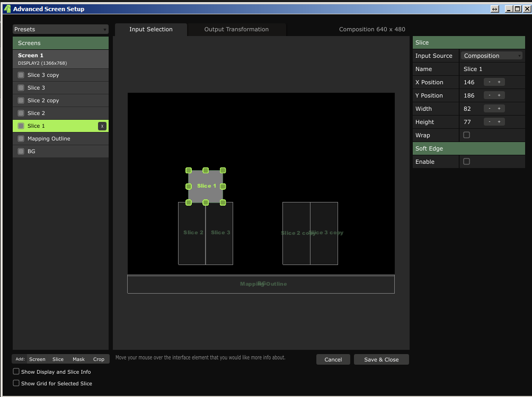Enable Soft Edge checkbox
This screenshot has height=397, width=532.
(x=466, y=162)
